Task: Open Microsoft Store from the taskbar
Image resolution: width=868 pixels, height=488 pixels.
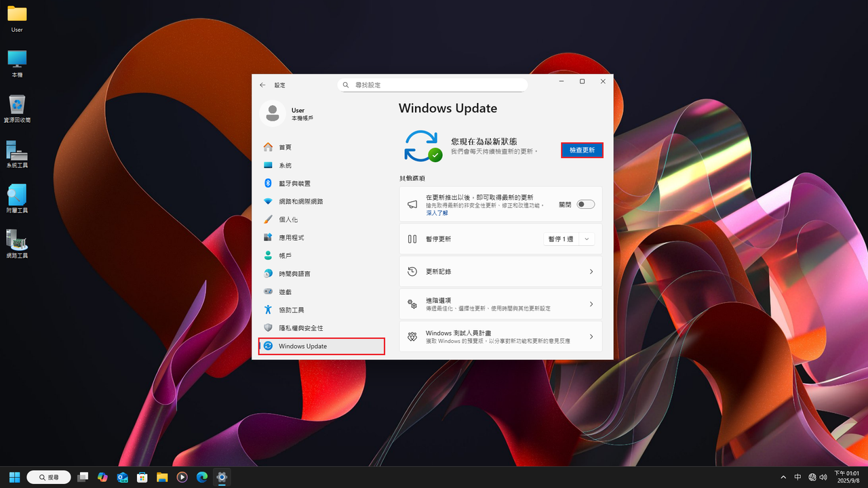Action: (142, 477)
